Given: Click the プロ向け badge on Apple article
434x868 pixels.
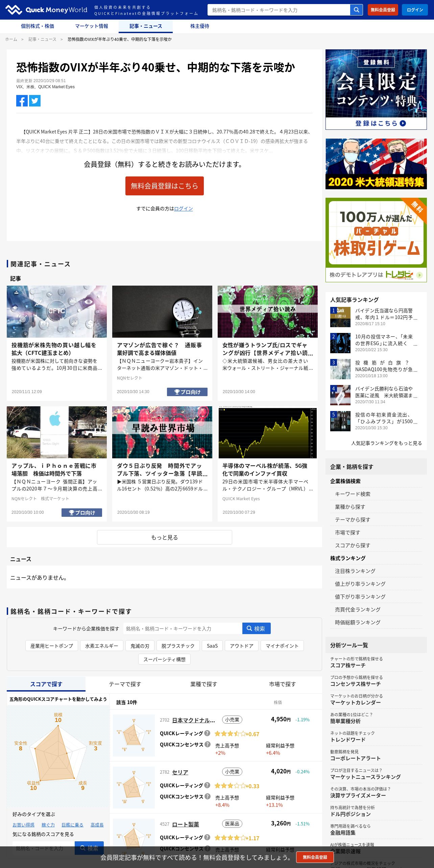Looking at the screenshot, I should [x=82, y=512].
